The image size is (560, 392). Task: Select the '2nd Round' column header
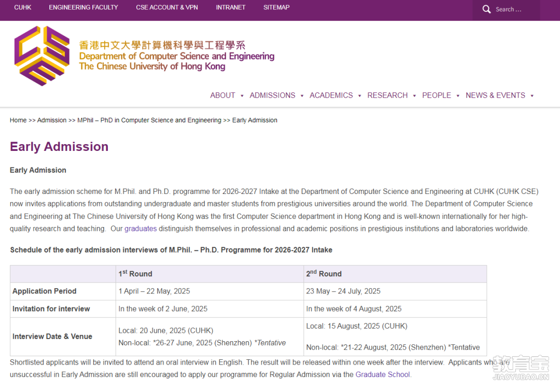pyautogui.click(x=324, y=273)
